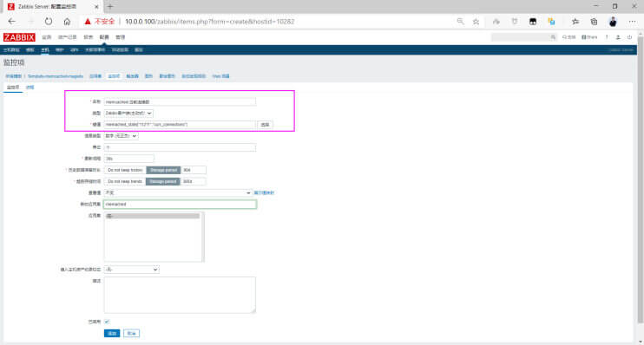
Task: Click the 取消 cancel button
Action: pos(131,334)
